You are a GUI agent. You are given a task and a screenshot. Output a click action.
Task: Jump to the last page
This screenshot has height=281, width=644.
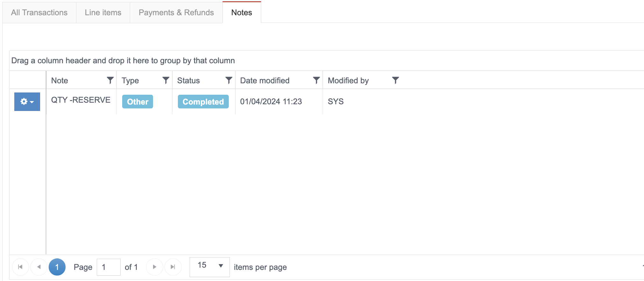pyautogui.click(x=173, y=267)
